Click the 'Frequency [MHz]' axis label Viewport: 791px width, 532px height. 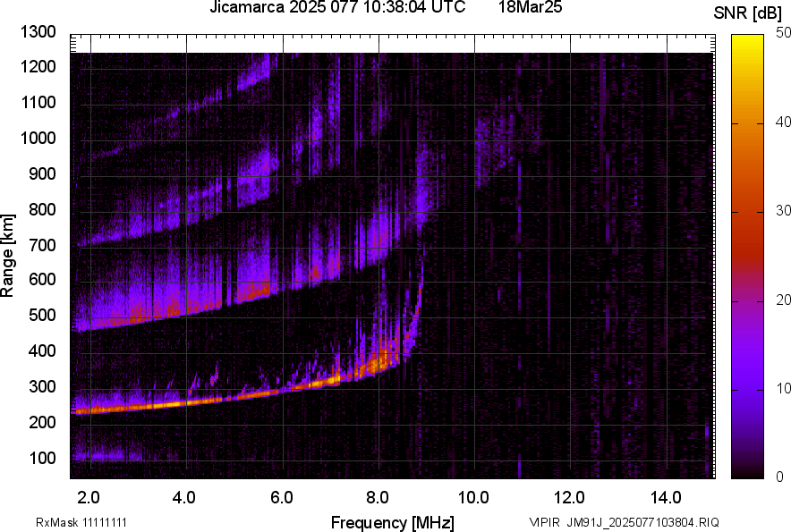click(x=393, y=522)
